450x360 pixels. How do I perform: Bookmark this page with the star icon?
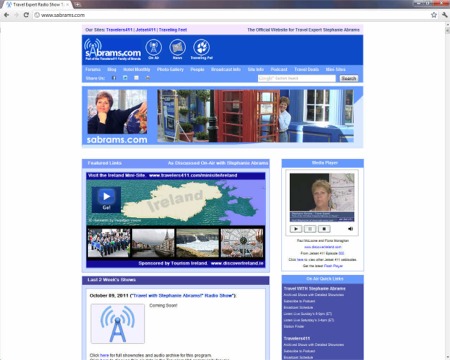tap(434, 15)
